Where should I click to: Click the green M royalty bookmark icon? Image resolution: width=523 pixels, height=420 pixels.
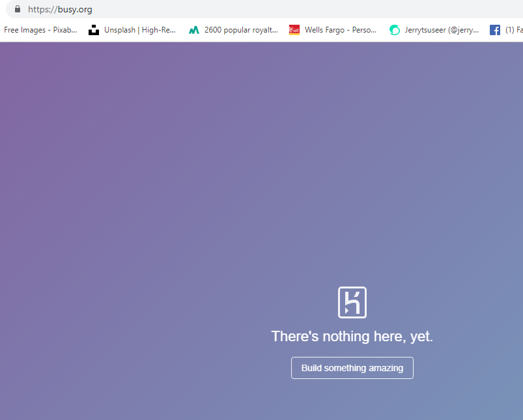click(194, 30)
